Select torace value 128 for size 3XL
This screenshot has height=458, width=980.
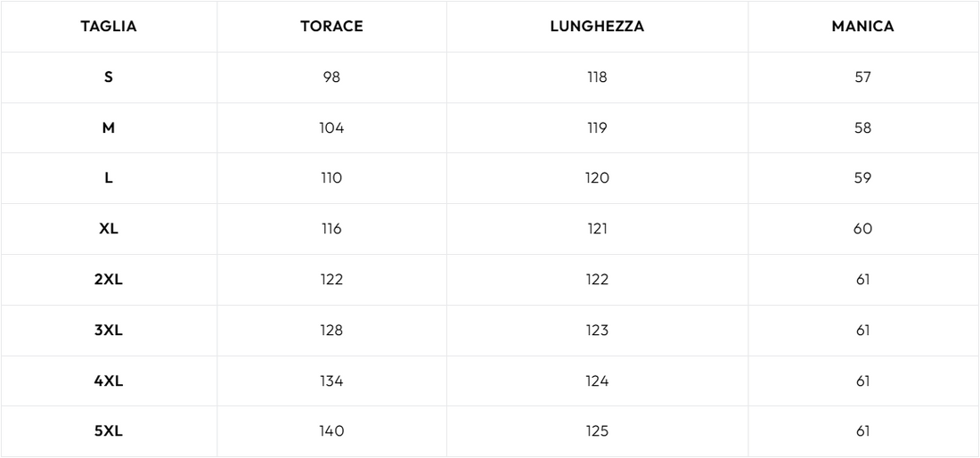click(332, 330)
